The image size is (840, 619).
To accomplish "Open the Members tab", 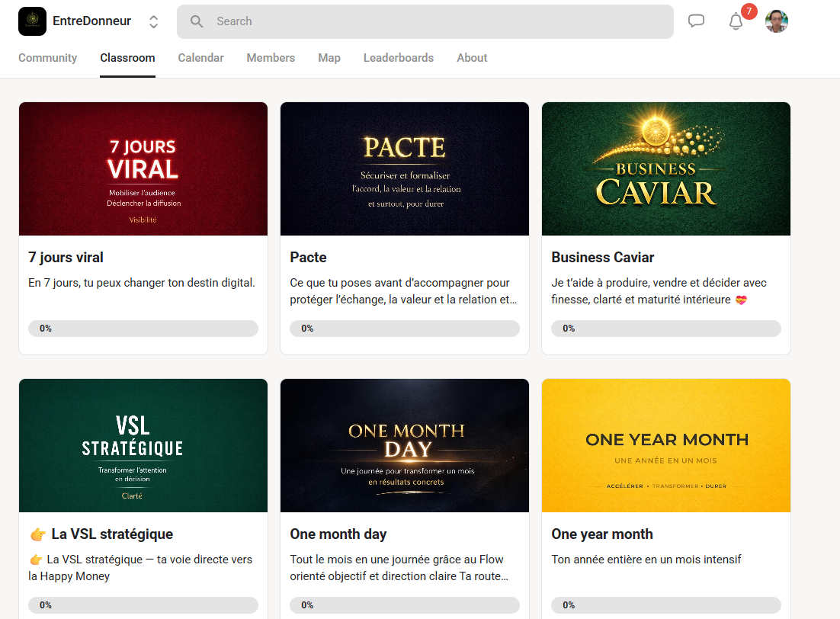I will (271, 58).
